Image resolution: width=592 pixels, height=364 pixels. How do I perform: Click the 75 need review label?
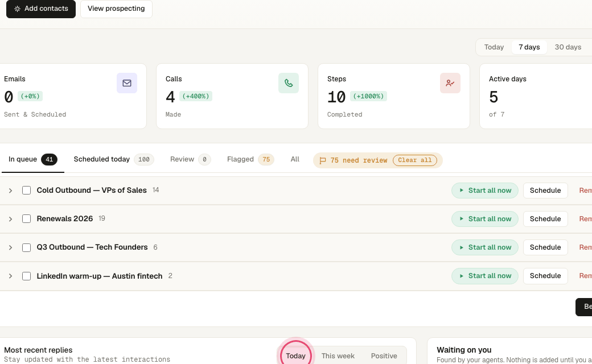click(x=359, y=160)
